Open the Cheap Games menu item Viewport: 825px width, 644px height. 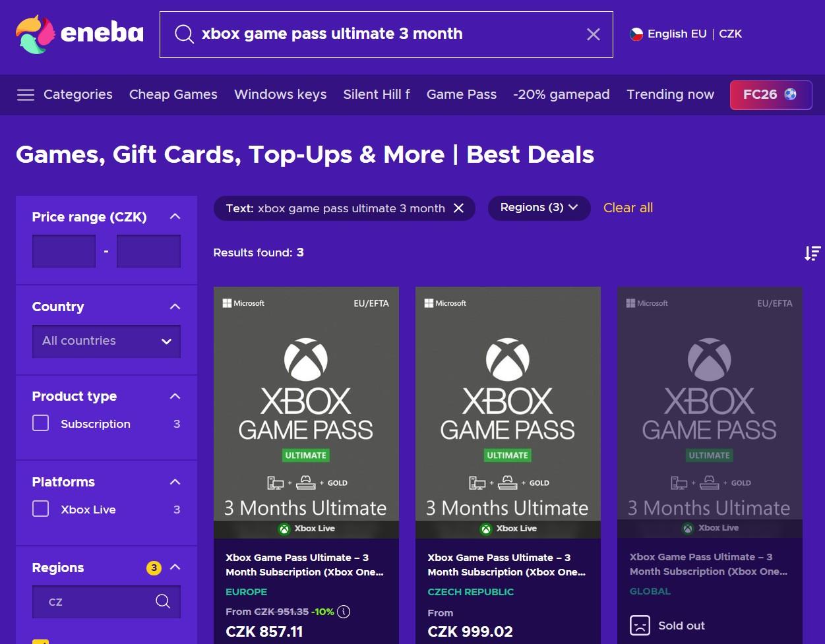173,95
